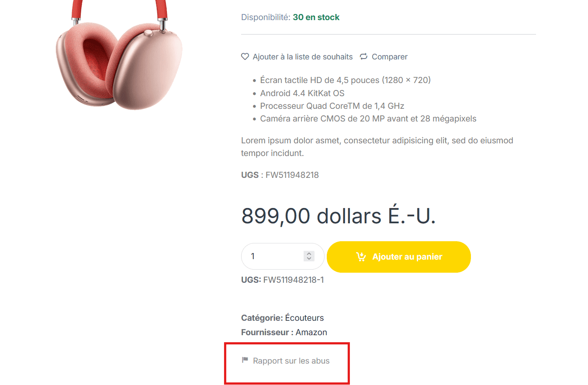Click the 'Lorem ipsum dolor asmet' description paragraph
Image resolution: width=588 pixels, height=385 pixels.
pyautogui.click(x=377, y=147)
